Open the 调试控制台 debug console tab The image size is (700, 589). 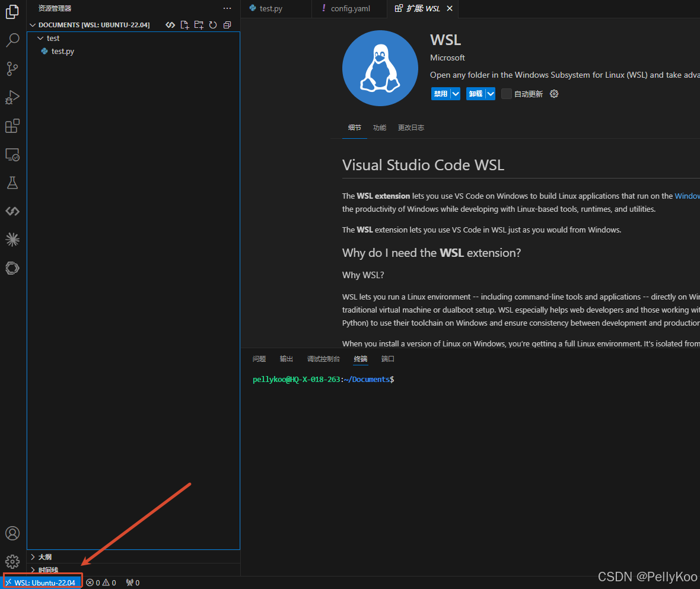point(323,359)
